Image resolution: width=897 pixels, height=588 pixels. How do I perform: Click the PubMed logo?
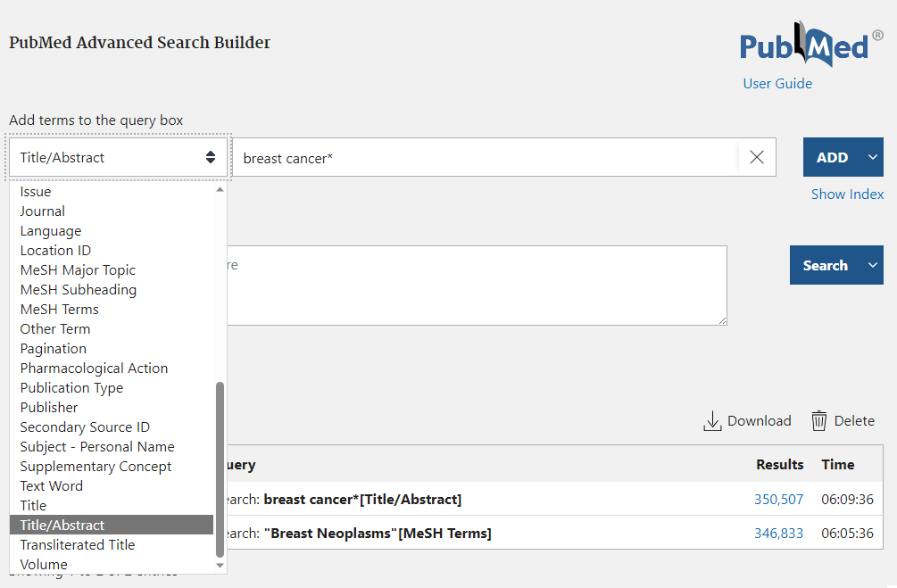pyautogui.click(x=811, y=44)
